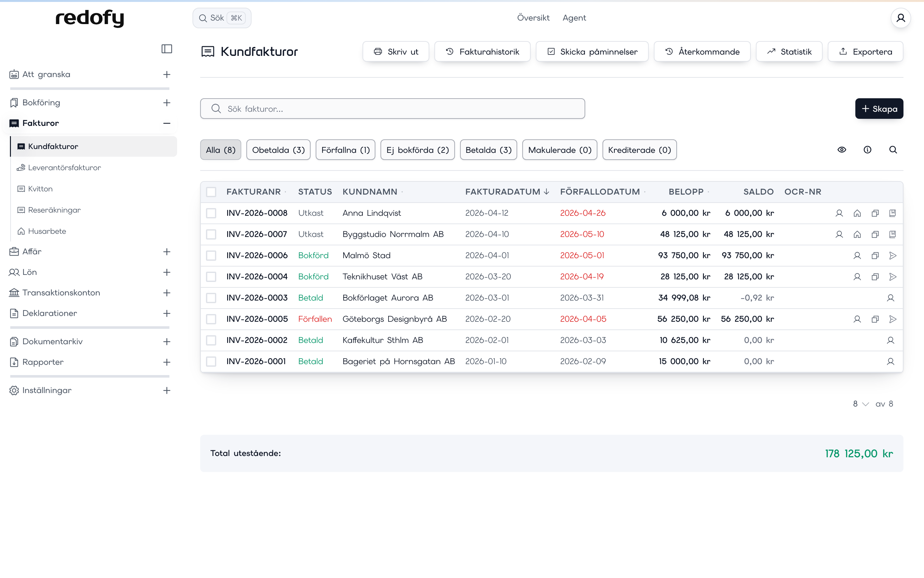
Task: Expand the Transaktionskonton section
Action: [x=167, y=293]
